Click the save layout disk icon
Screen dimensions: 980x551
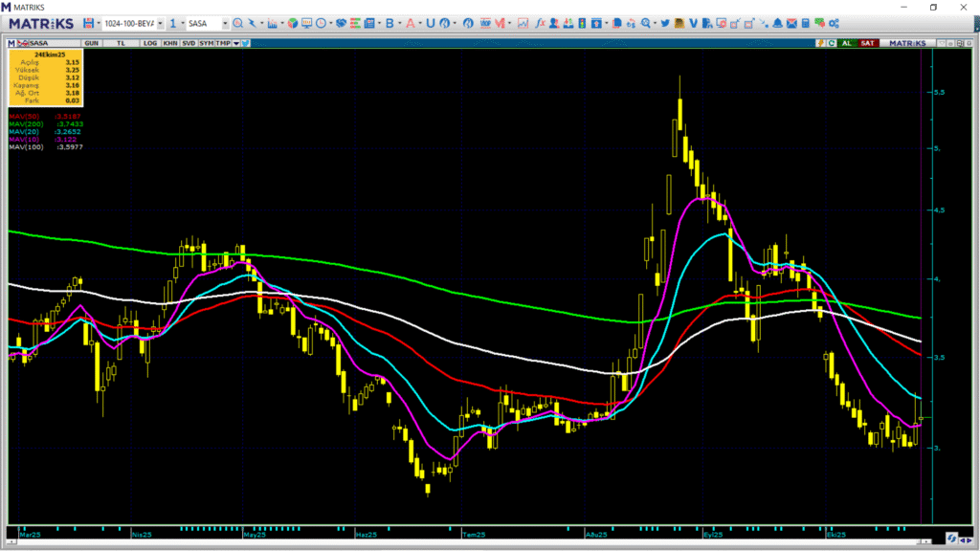pos(89,23)
